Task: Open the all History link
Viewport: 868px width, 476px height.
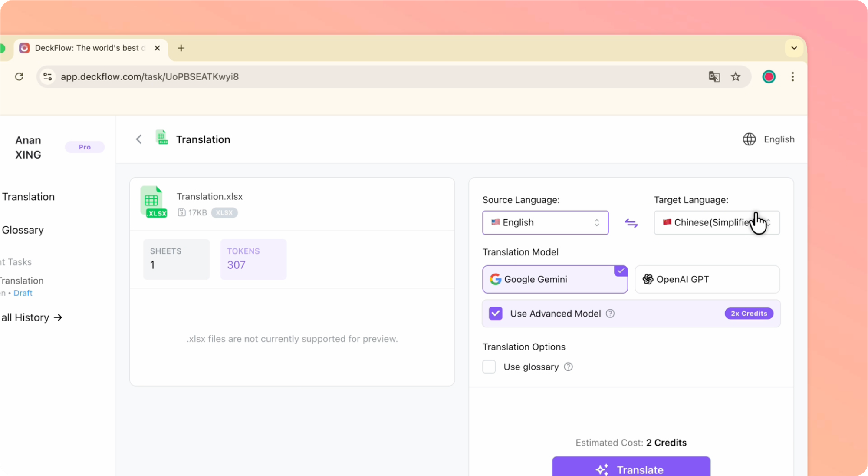Action: (x=31, y=317)
